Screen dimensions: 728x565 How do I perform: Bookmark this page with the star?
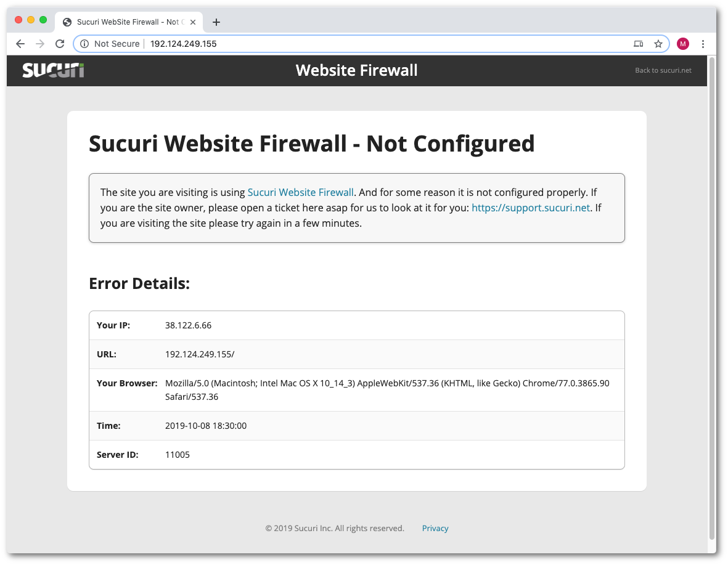pyautogui.click(x=658, y=44)
